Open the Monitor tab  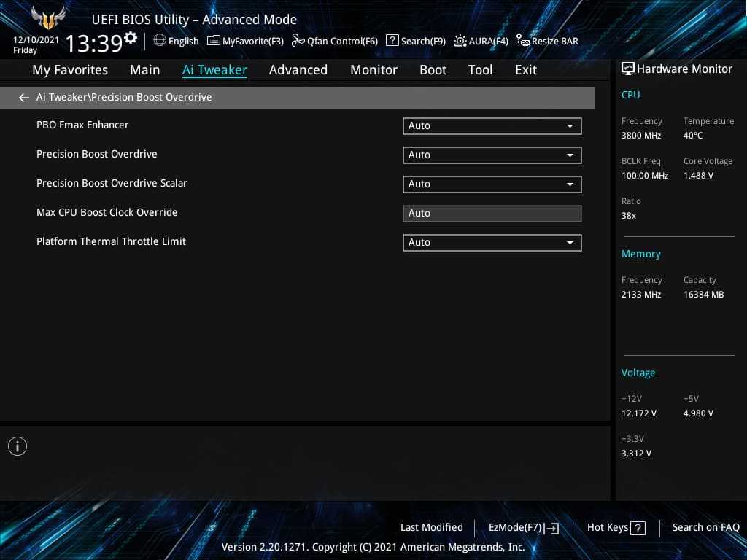pos(373,70)
